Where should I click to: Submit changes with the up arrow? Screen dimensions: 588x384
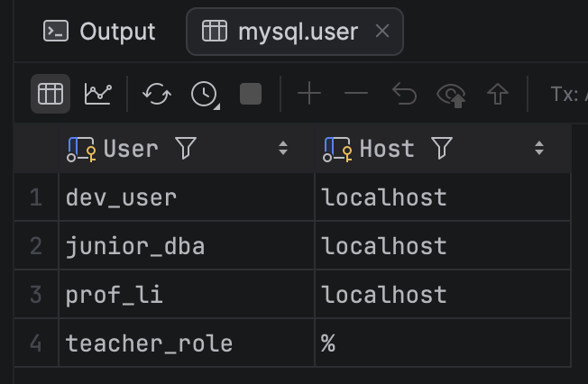click(498, 94)
